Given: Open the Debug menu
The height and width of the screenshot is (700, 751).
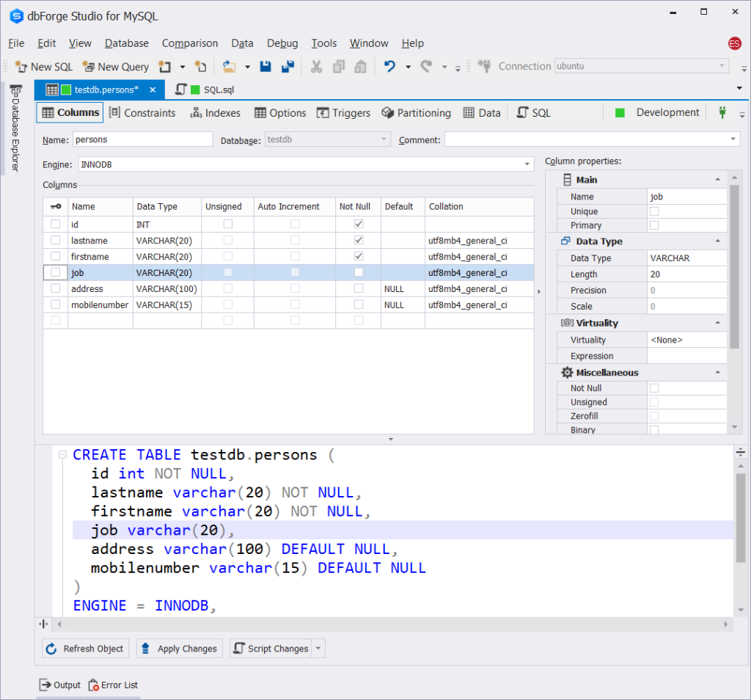Looking at the screenshot, I should click(282, 43).
